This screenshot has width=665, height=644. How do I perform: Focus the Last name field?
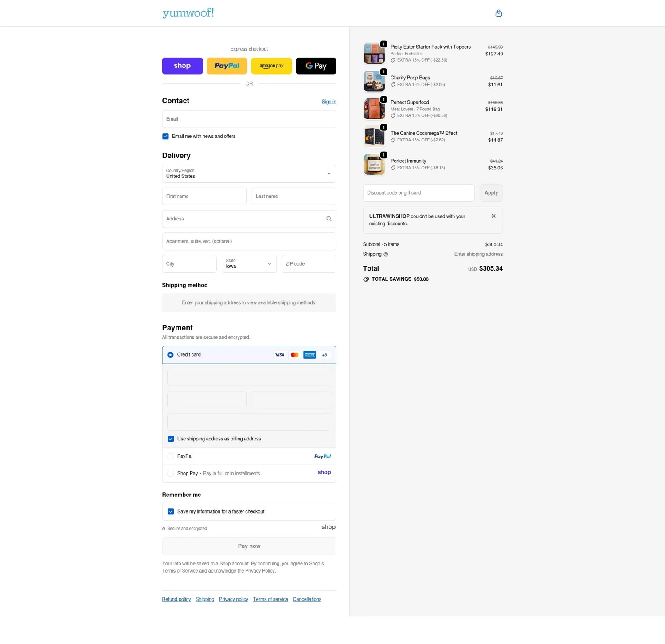tap(294, 196)
